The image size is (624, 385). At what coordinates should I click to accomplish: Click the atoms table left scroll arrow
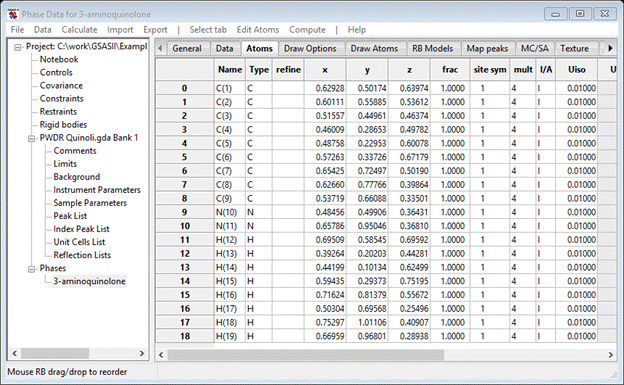click(161, 354)
